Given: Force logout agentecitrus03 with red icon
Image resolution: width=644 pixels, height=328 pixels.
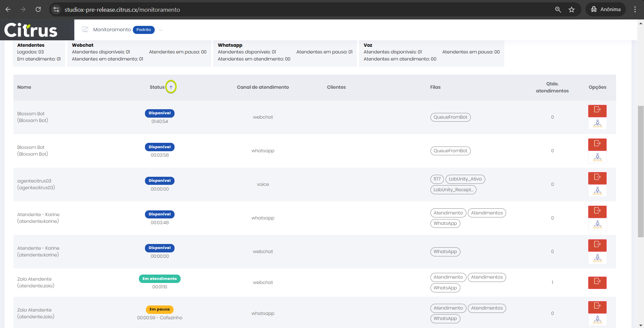Looking at the screenshot, I should pos(597,178).
